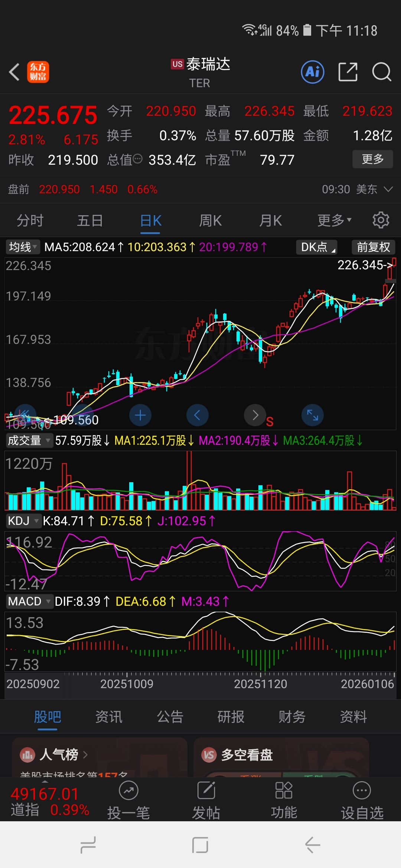Tap the 泰瑞达 TER title
Viewport: 401px width, 868px height.
coord(201,73)
